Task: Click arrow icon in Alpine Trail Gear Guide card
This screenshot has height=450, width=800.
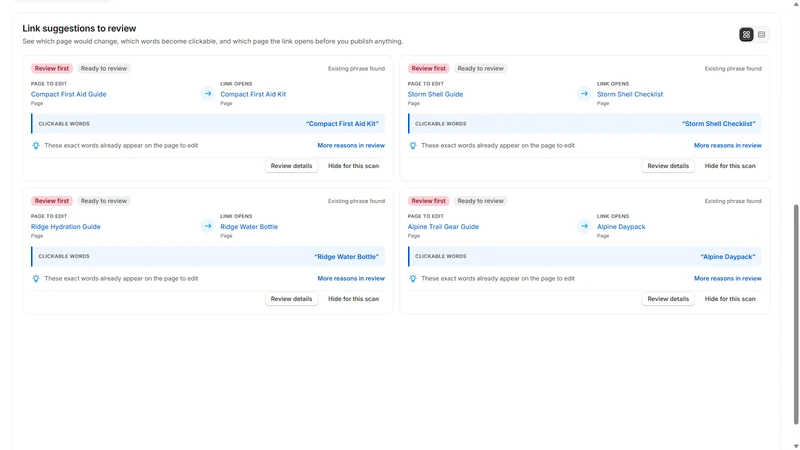Action: pos(584,226)
